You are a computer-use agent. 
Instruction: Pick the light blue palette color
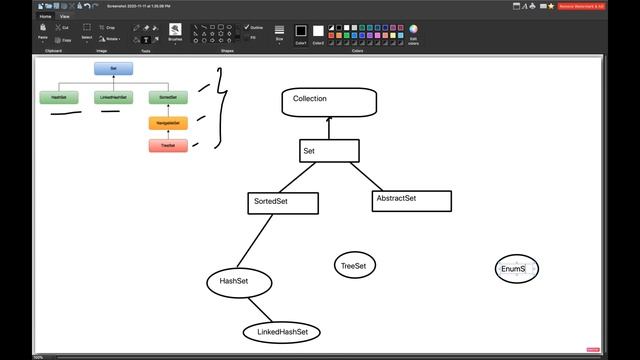(400, 36)
